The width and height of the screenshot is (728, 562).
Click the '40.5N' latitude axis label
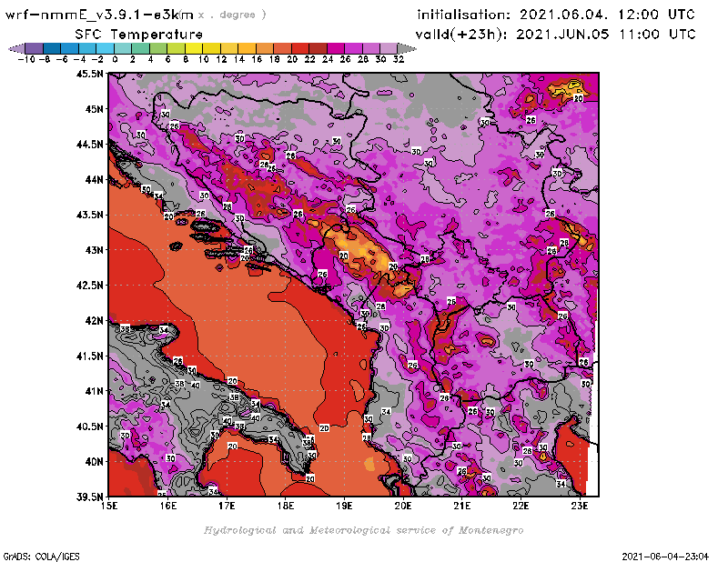90,427
